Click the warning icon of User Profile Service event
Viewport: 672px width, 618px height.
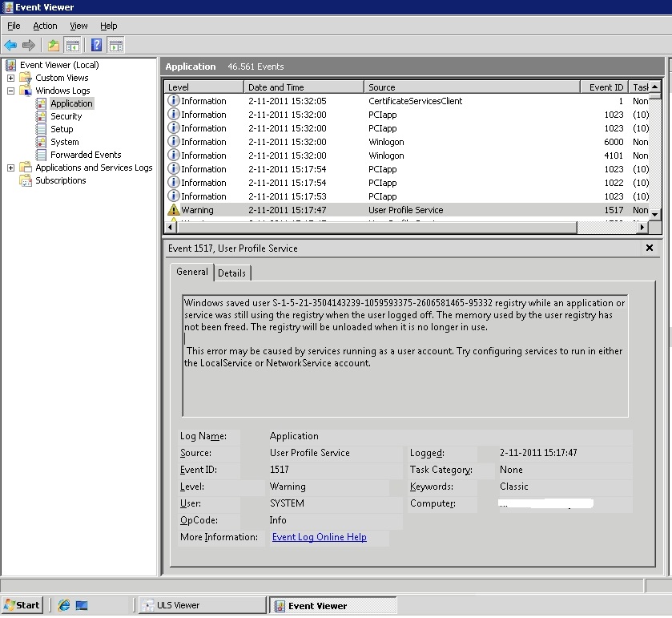tap(173, 210)
